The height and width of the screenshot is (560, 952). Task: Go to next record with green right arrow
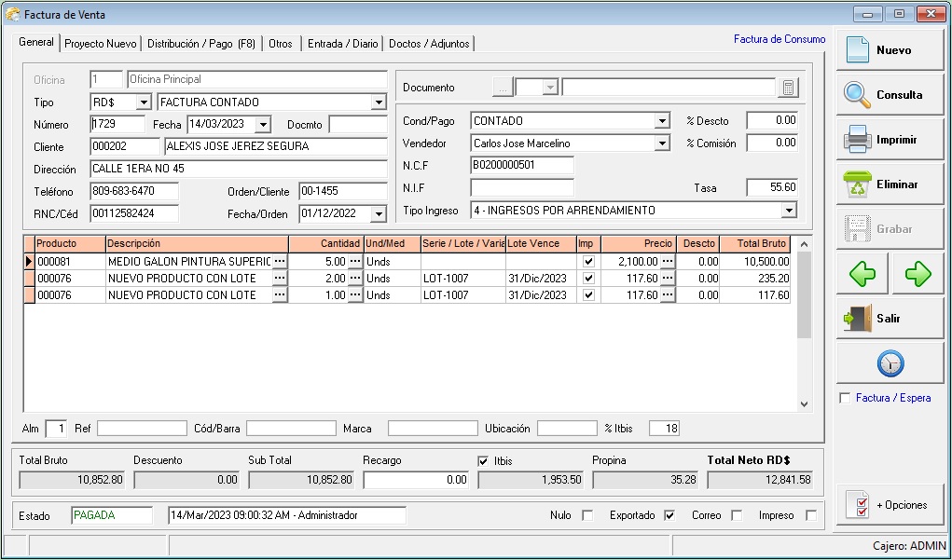918,274
